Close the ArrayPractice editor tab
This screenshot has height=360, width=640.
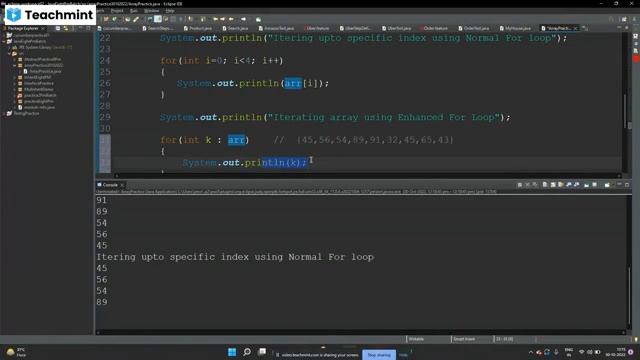(576, 28)
